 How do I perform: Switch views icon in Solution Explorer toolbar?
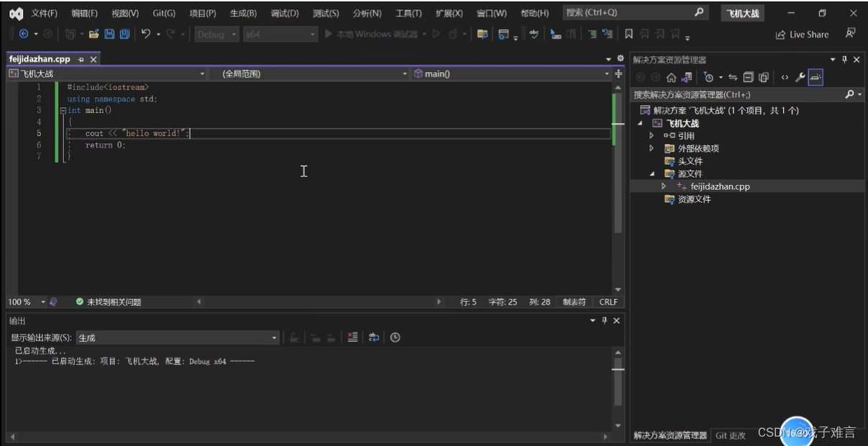[x=686, y=78]
